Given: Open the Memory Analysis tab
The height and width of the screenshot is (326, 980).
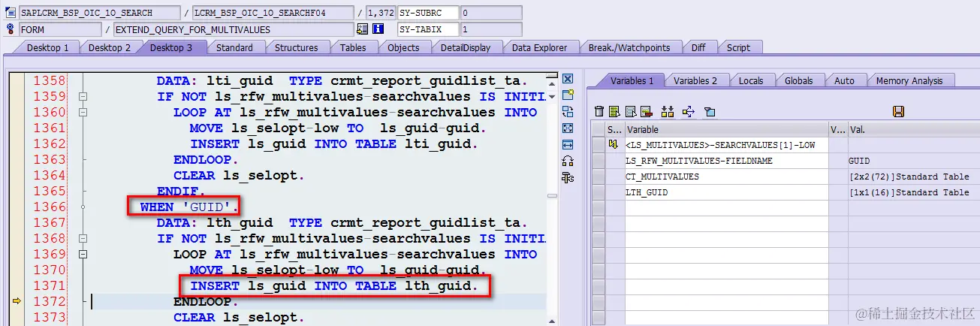Looking at the screenshot, I should point(910,80).
